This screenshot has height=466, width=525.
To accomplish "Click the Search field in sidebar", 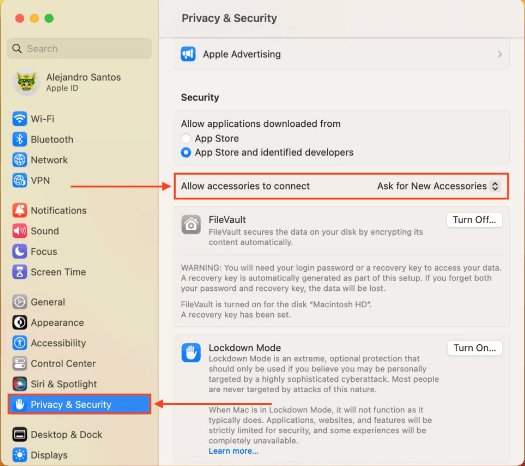I will pyautogui.click(x=79, y=49).
